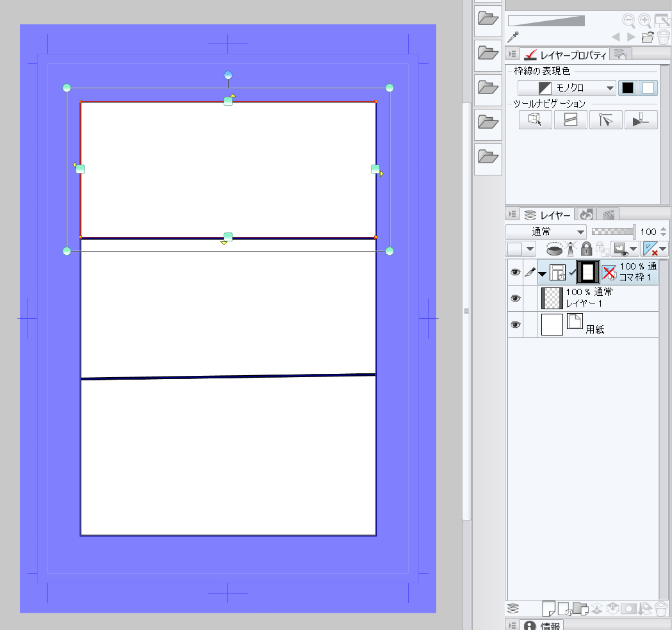The width and height of the screenshot is (672, 630).
Task: Open the モノクロ expression color dropdown
Action: tap(566, 88)
